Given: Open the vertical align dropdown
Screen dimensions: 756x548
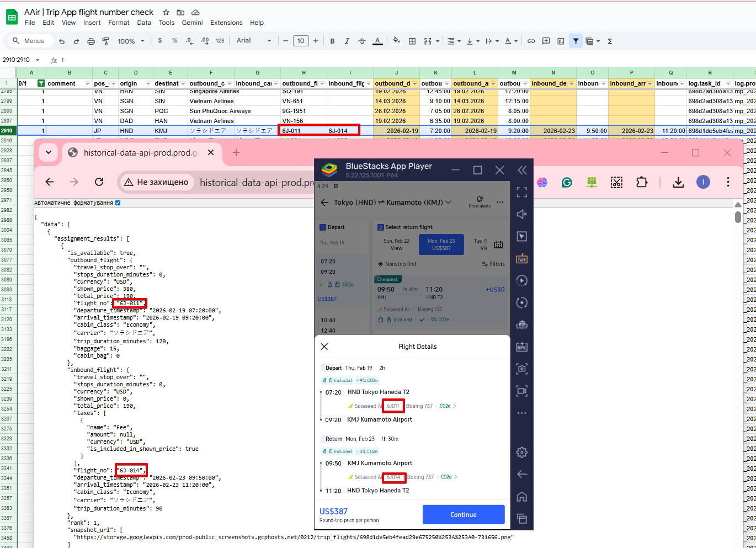Looking at the screenshot, I should click(x=472, y=41).
